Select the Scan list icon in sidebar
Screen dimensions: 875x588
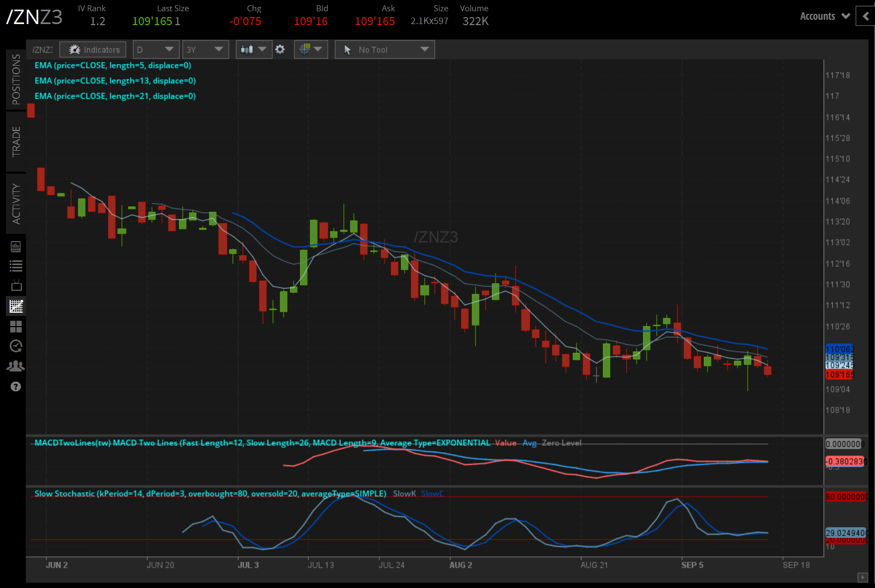click(x=16, y=266)
